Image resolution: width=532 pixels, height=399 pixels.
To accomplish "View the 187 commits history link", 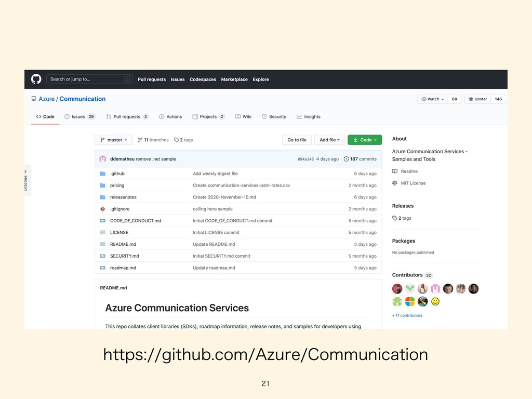I will 360,159.
